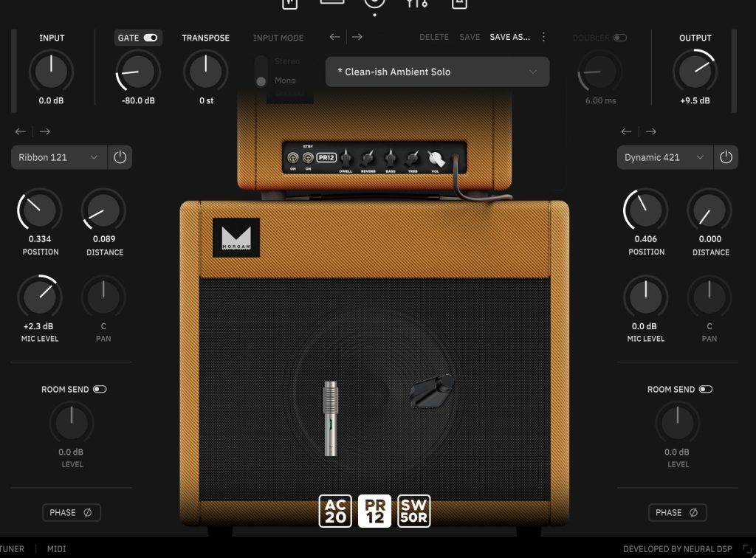Click the Output level knob

click(695, 72)
